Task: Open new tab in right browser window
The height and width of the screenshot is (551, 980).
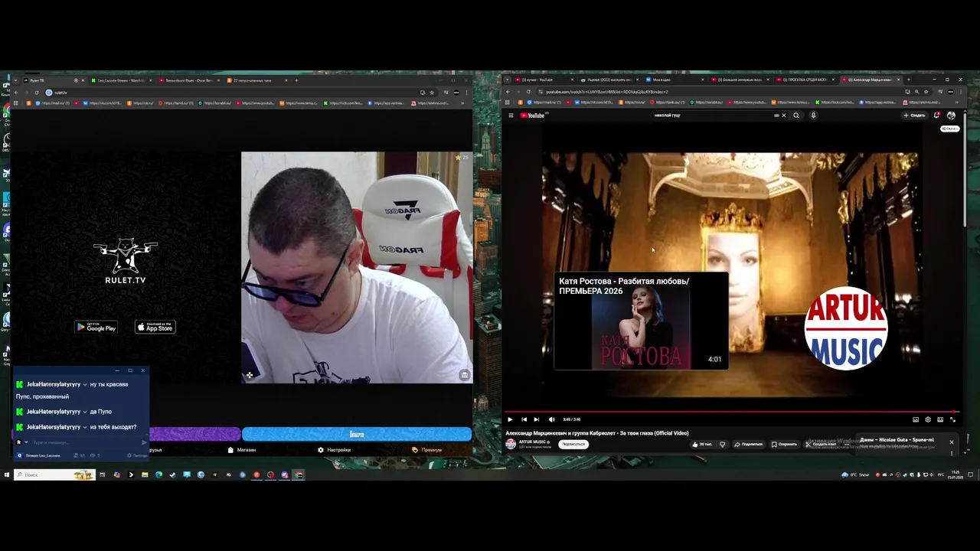Action: coord(908,80)
